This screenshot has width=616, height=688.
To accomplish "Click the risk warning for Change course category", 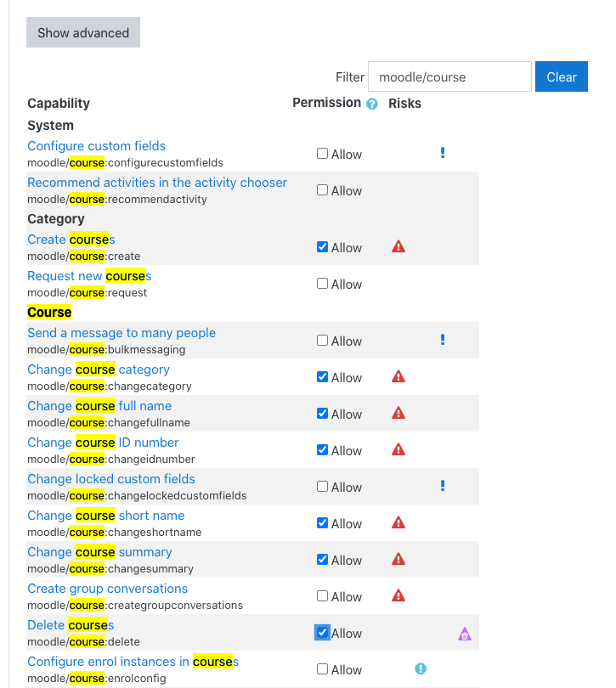I will [398, 376].
